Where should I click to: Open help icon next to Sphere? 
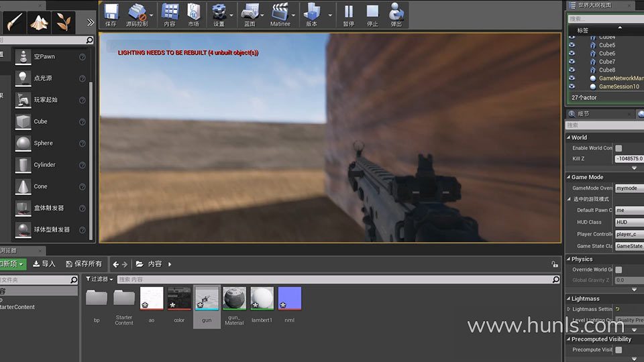[x=82, y=143]
